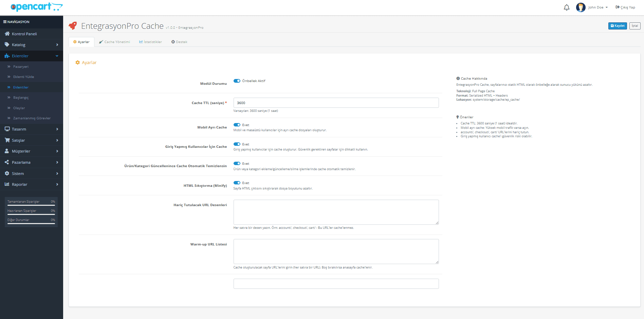644x319 pixels.
Task: Switch to the Destek tab
Action: click(x=179, y=42)
